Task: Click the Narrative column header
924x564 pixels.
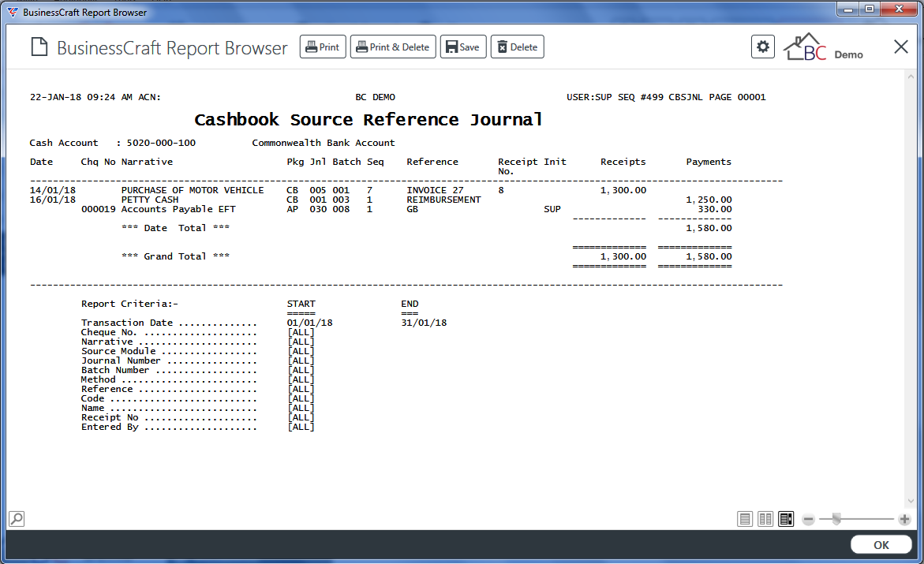Action: 148,162
